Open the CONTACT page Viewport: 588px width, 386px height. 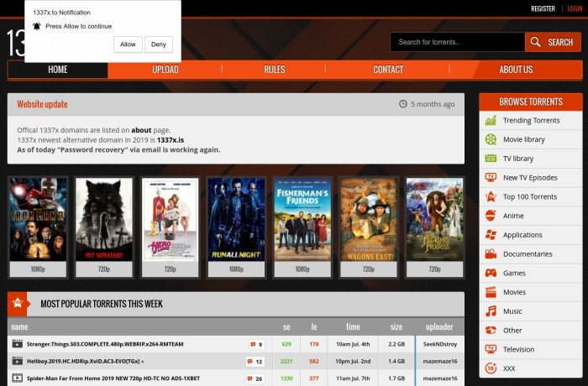[x=388, y=70]
